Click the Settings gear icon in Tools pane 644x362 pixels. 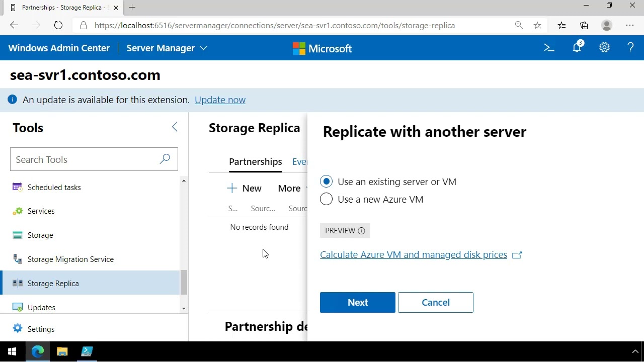[18, 329]
